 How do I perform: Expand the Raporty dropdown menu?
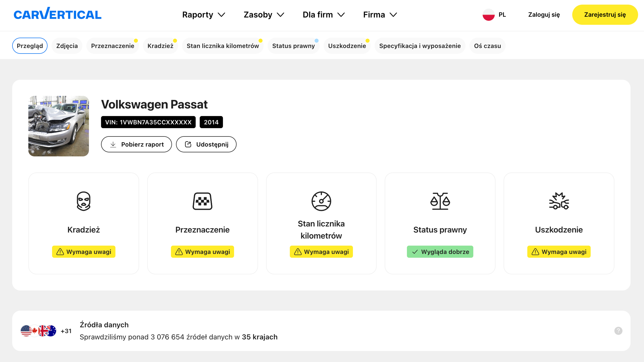(204, 15)
